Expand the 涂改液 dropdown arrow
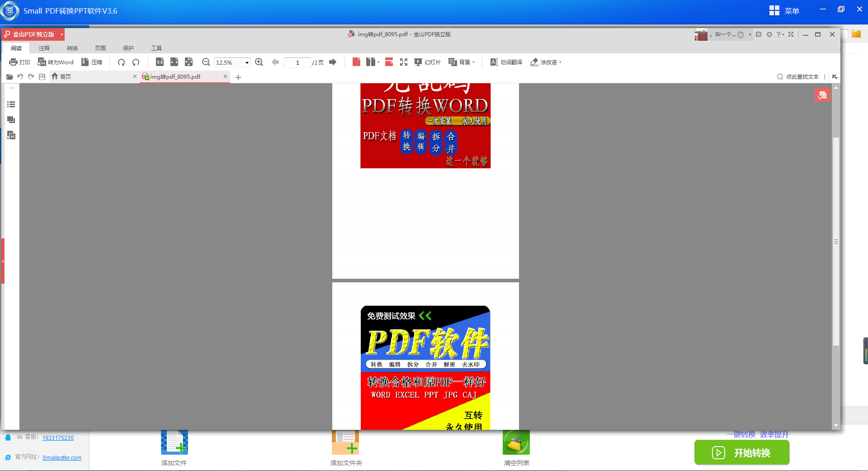 [x=560, y=62]
